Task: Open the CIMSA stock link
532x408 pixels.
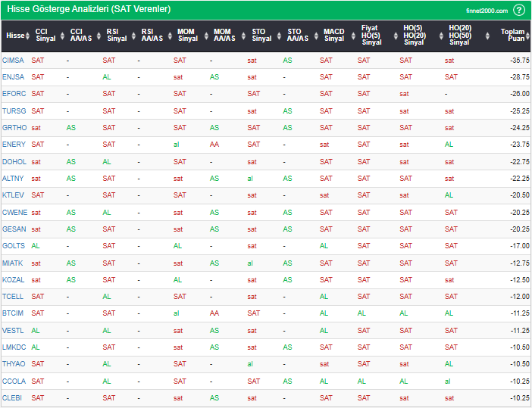Action: coord(13,60)
